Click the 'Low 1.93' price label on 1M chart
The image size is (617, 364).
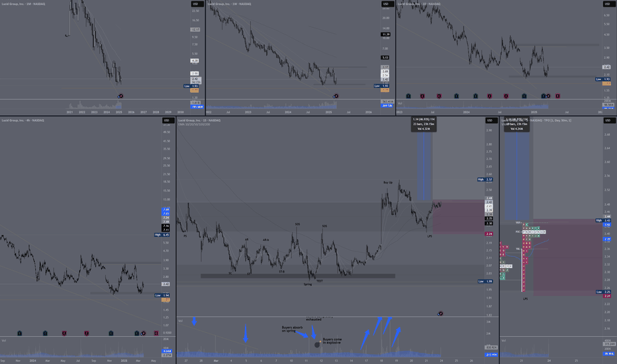pos(192,86)
